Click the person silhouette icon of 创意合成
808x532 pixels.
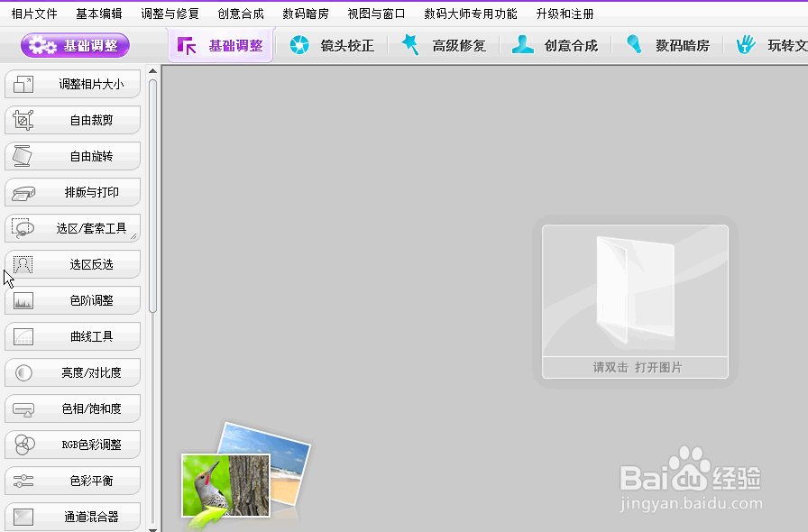522,45
